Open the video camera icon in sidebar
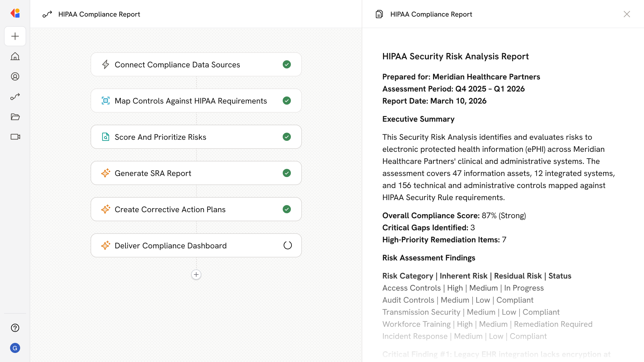Screen dimensions: 644x362 point(15,137)
